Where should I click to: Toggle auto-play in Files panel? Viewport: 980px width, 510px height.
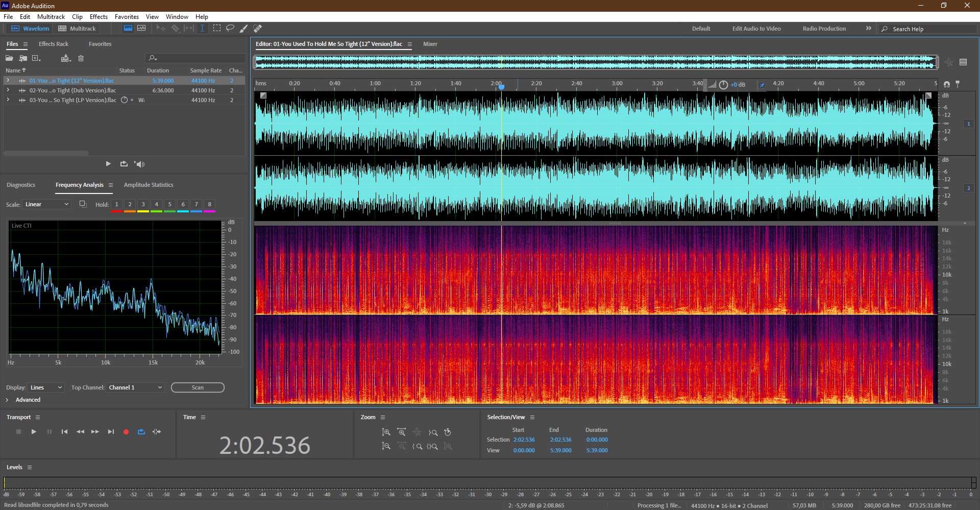139,164
